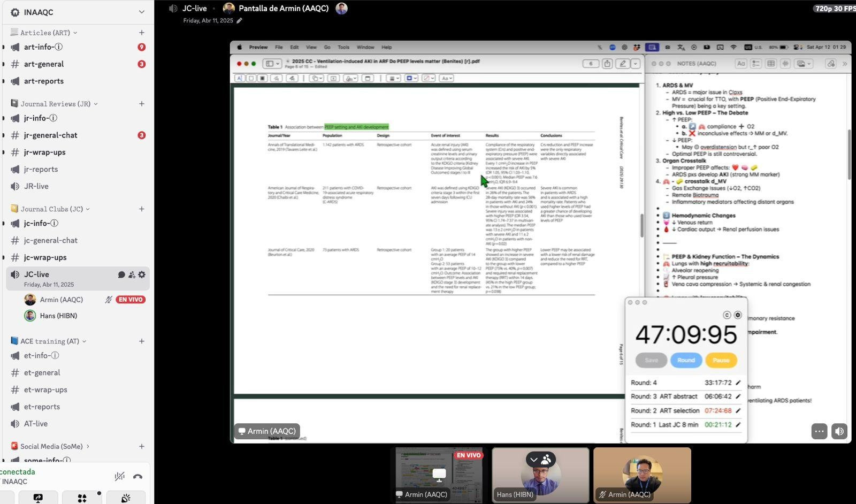
Task: Toggle noise suppression in the voice panel
Action: point(119,476)
